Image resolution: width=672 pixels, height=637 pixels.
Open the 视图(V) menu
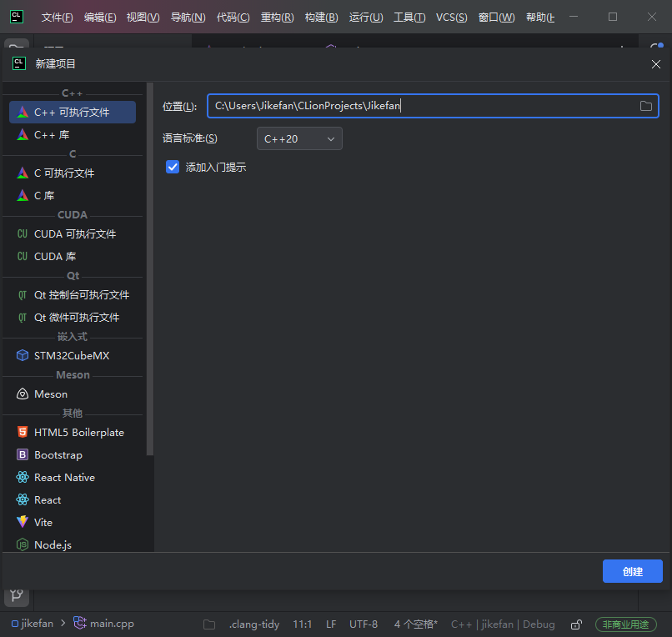point(143,18)
